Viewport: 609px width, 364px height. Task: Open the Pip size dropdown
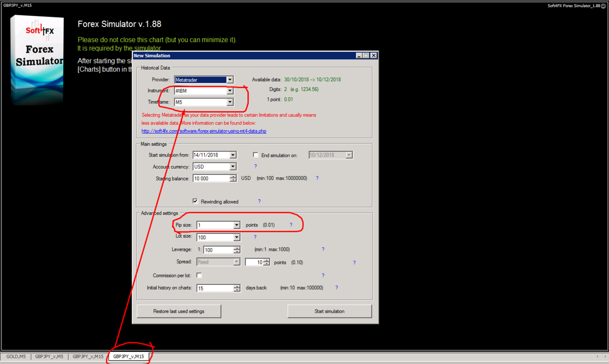point(237,225)
